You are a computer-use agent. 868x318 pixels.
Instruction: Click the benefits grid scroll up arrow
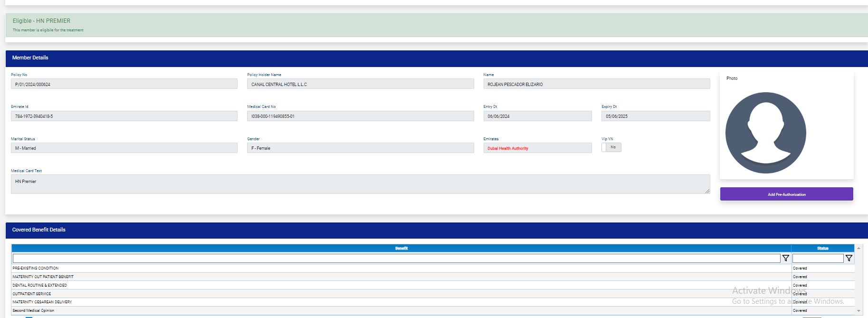tap(858, 248)
